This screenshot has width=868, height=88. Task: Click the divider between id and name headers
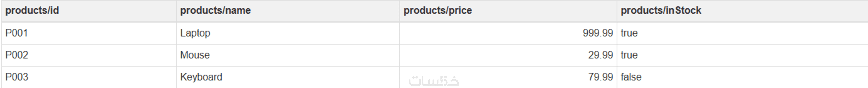176,10
